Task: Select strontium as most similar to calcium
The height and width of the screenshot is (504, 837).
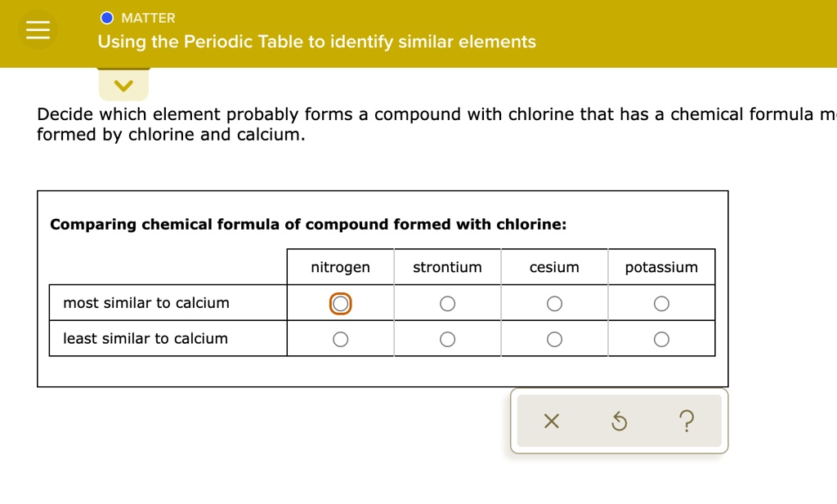Action: tap(447, 304)
